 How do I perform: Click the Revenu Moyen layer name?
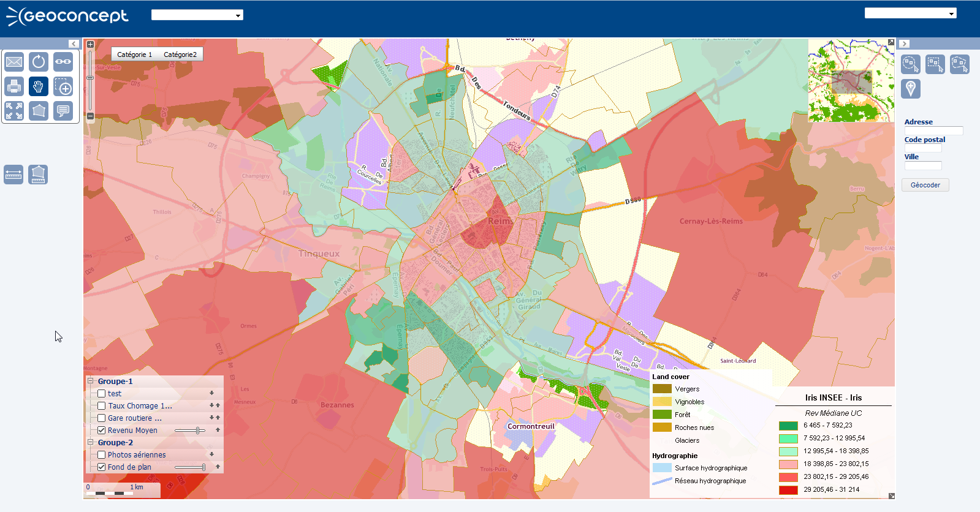(132, 431)
